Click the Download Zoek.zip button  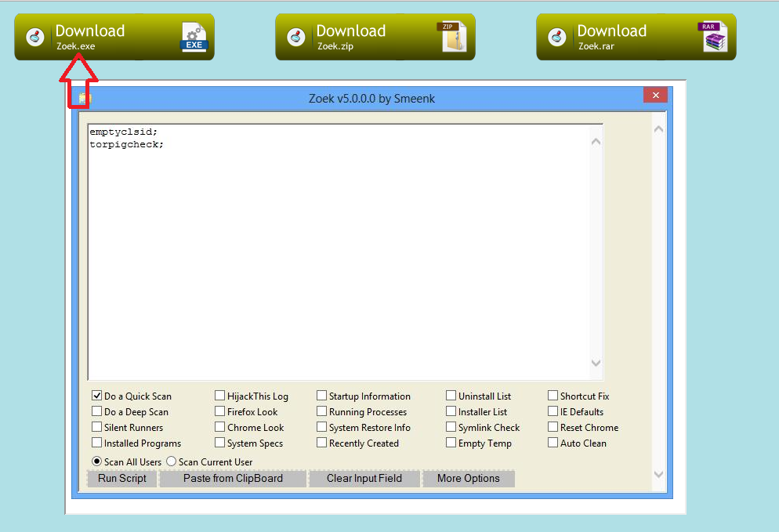click(x=375, y=38)
